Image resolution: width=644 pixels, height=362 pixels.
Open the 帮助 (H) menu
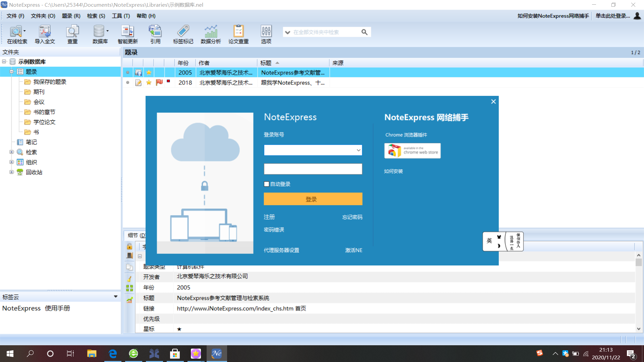[146, 16]
